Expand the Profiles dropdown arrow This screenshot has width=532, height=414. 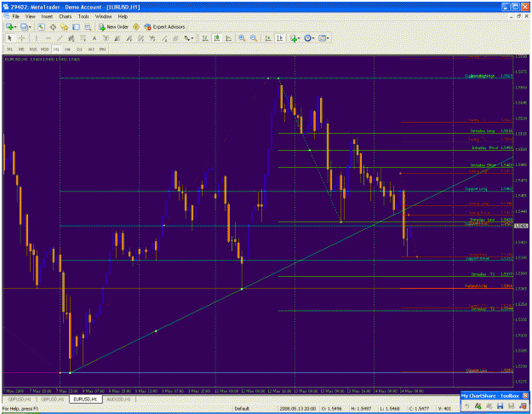tap(30, 27)
